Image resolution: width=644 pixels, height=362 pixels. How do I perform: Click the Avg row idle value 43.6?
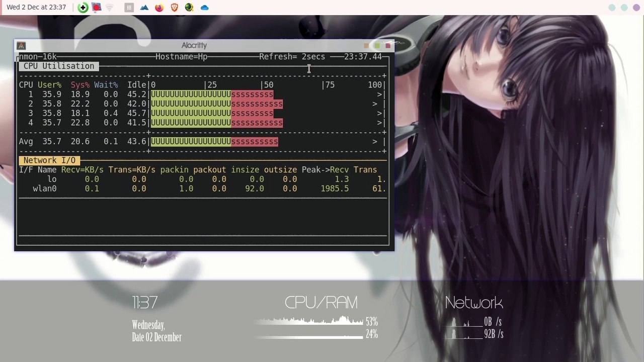pos(137,142)
